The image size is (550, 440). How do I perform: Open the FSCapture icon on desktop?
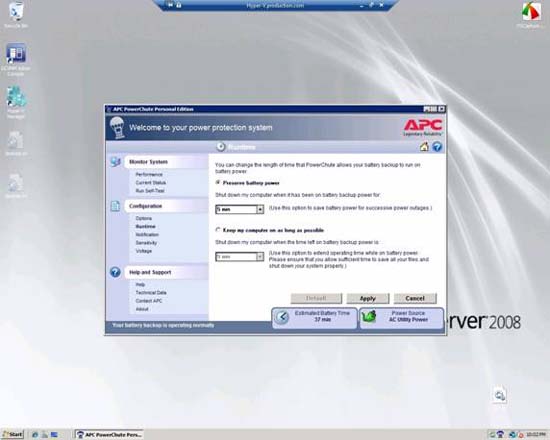click(531, 14)
